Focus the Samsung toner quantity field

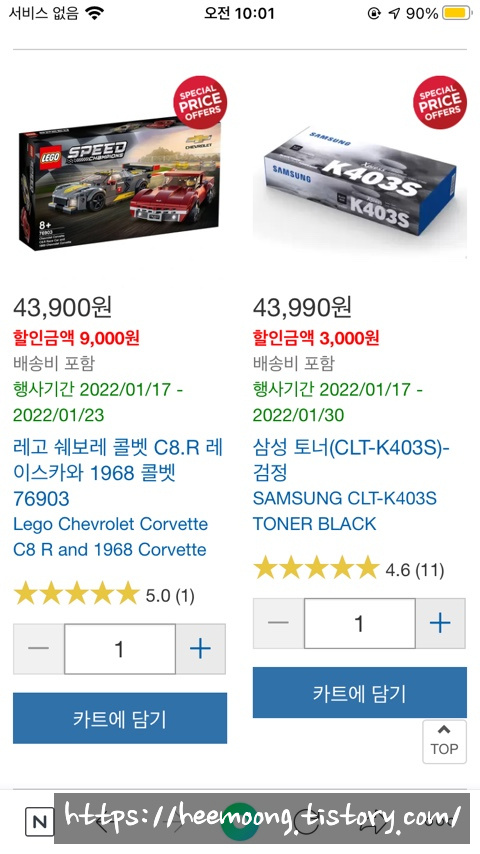tap(360, 623)
